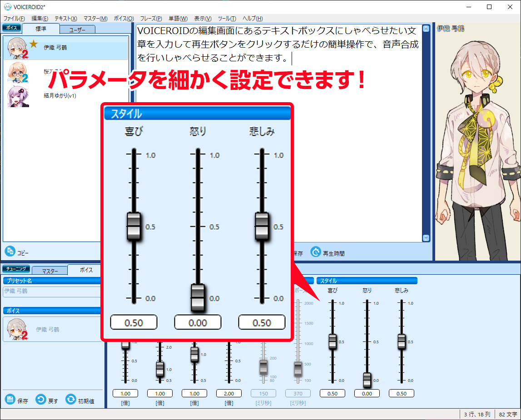Click inside the main text editing box
The height and width of the screenshot is (420, 521).
(x=278, y=133)
